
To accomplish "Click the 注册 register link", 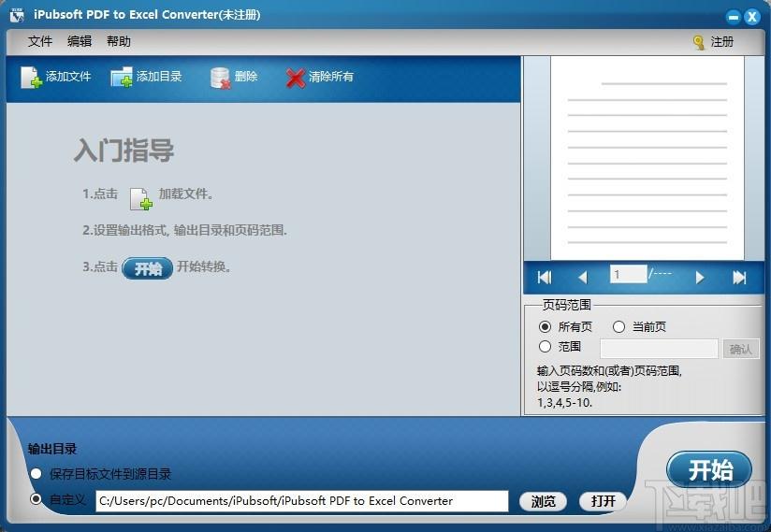I will [721, 42].
